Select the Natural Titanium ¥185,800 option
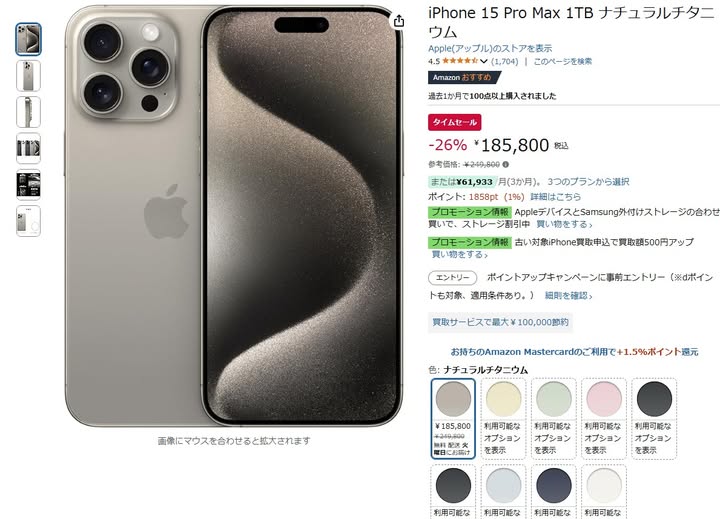The width and height of the screenshot is (720, 519). (453, 418)
